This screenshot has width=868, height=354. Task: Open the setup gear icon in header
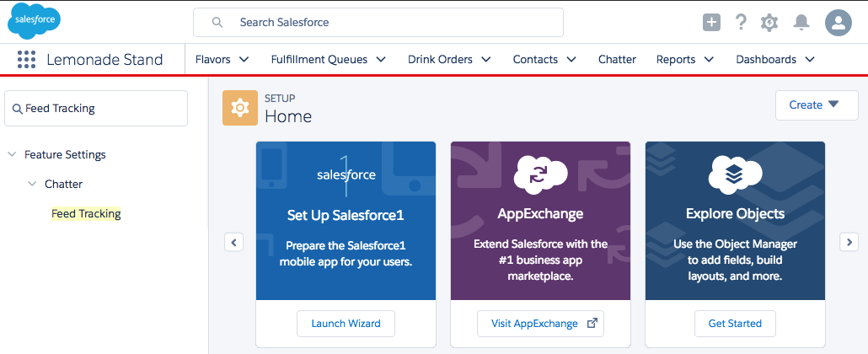(x=769, y=23)
